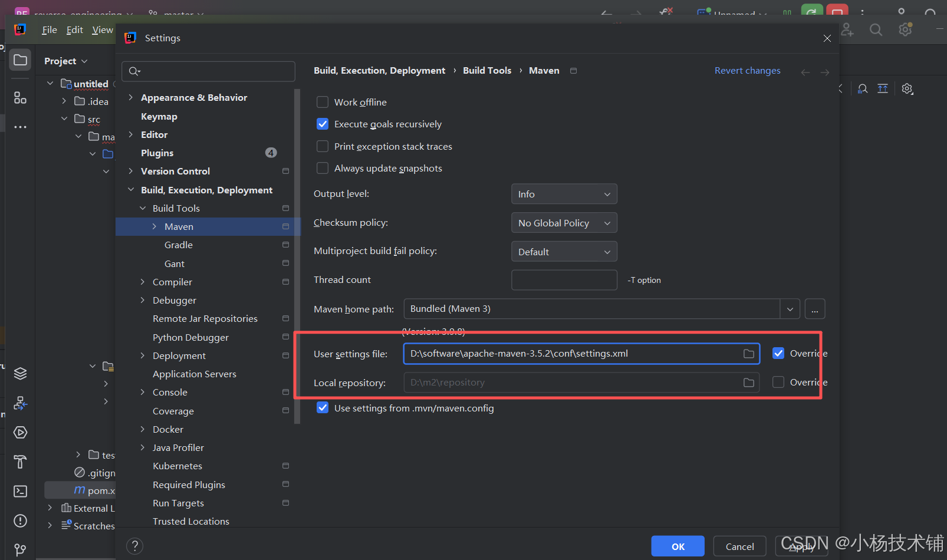
Task: Click the gear icon in the right panel toolbar
Action: [907, 88]
